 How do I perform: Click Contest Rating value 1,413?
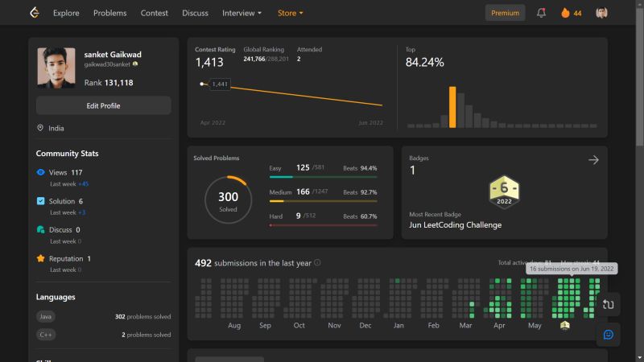point(209,63)
